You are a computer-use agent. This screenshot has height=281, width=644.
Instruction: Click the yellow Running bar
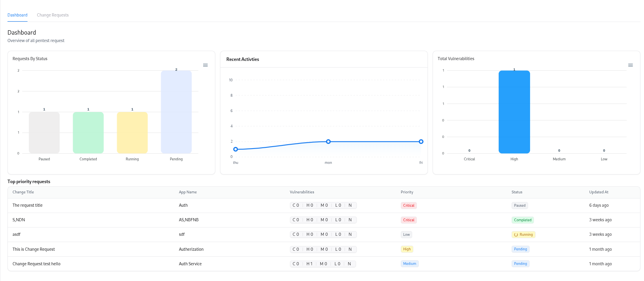pos(132,133)
